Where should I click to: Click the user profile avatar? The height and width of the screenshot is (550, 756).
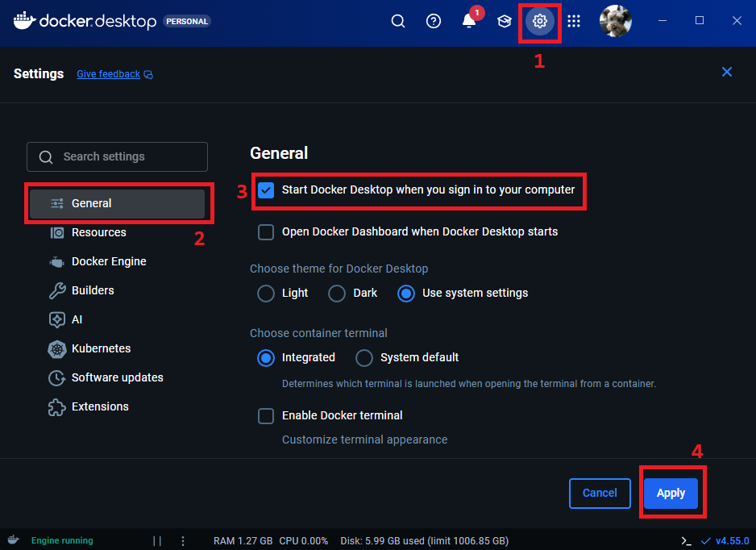click(x=616, y=21)
